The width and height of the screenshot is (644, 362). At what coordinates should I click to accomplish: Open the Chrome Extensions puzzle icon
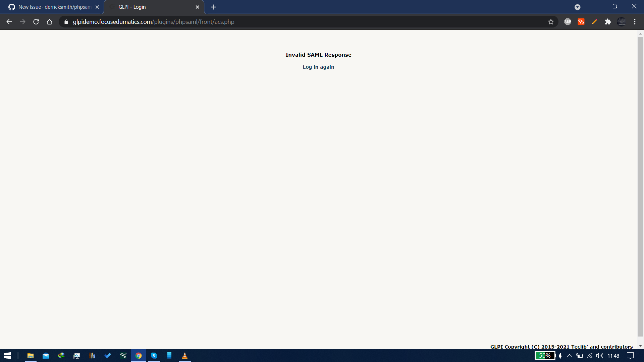(608, 21)
